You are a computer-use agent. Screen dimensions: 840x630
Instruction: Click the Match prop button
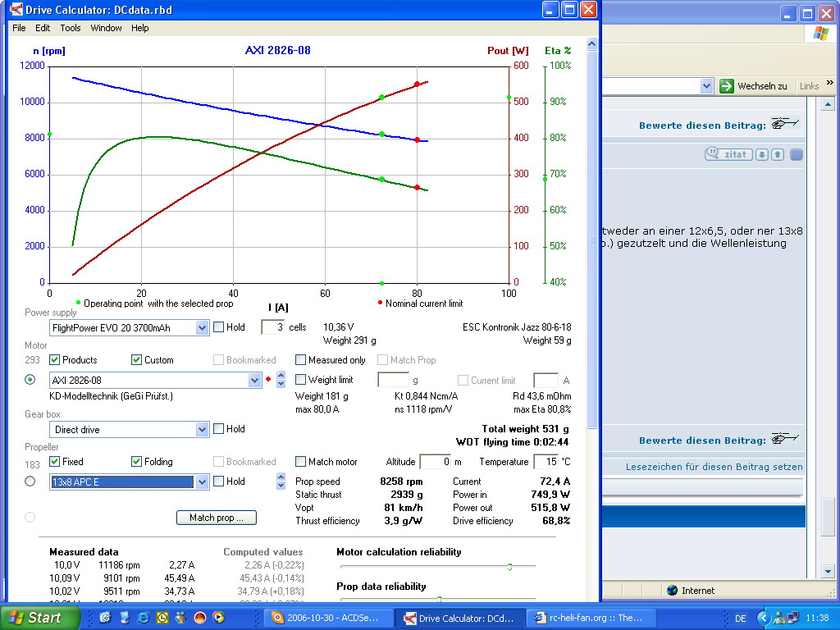217,518
